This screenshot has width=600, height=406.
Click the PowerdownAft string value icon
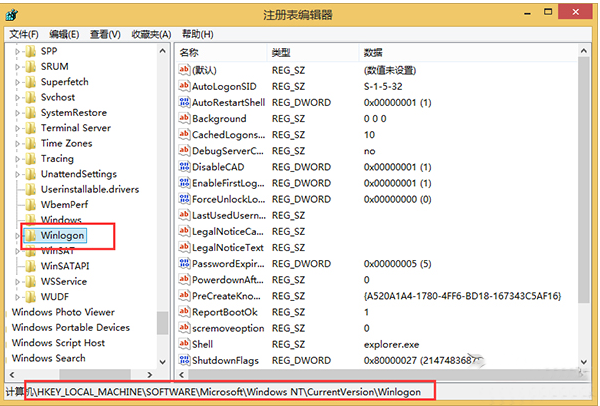click(184, 279)
